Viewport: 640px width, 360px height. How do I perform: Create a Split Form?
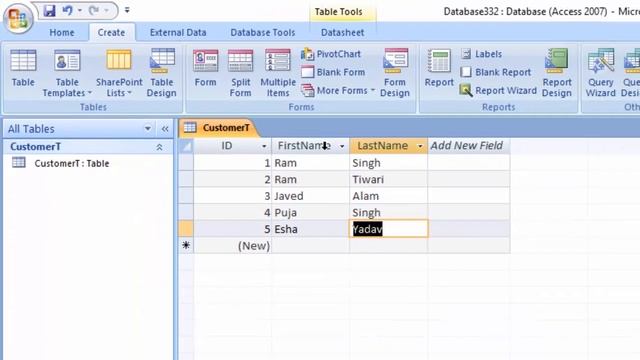tap(240, 73)
